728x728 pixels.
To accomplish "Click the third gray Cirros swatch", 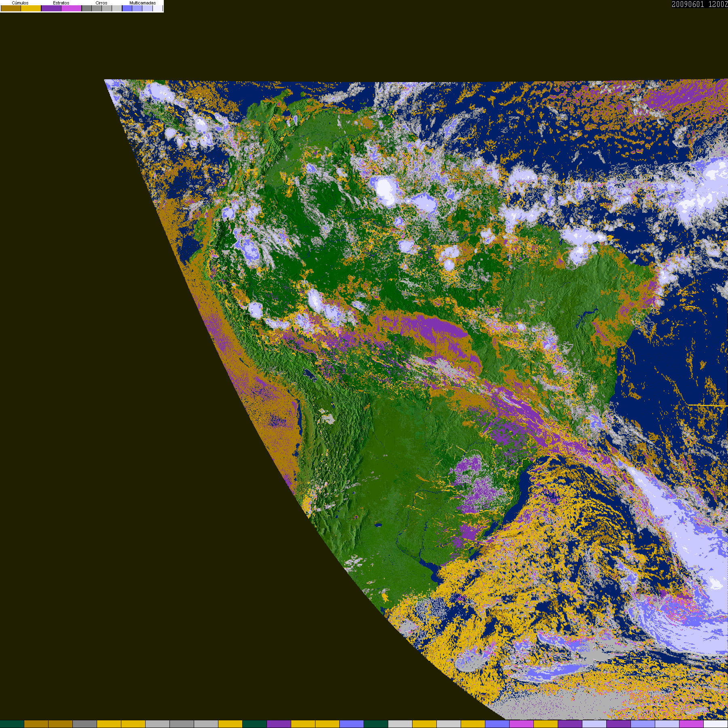I will click(x=107, y=8).
